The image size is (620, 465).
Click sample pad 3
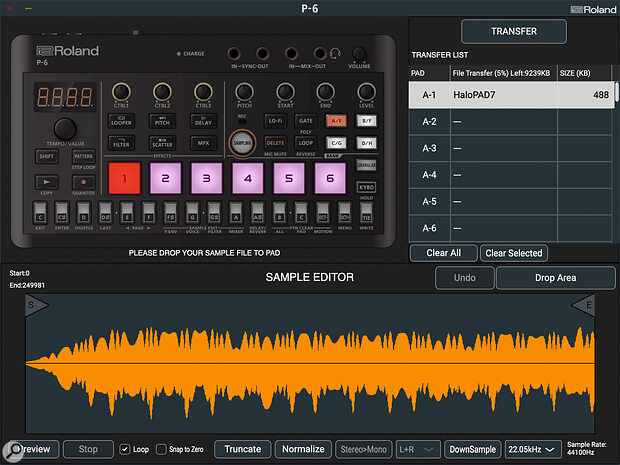(x=206, y=178)
